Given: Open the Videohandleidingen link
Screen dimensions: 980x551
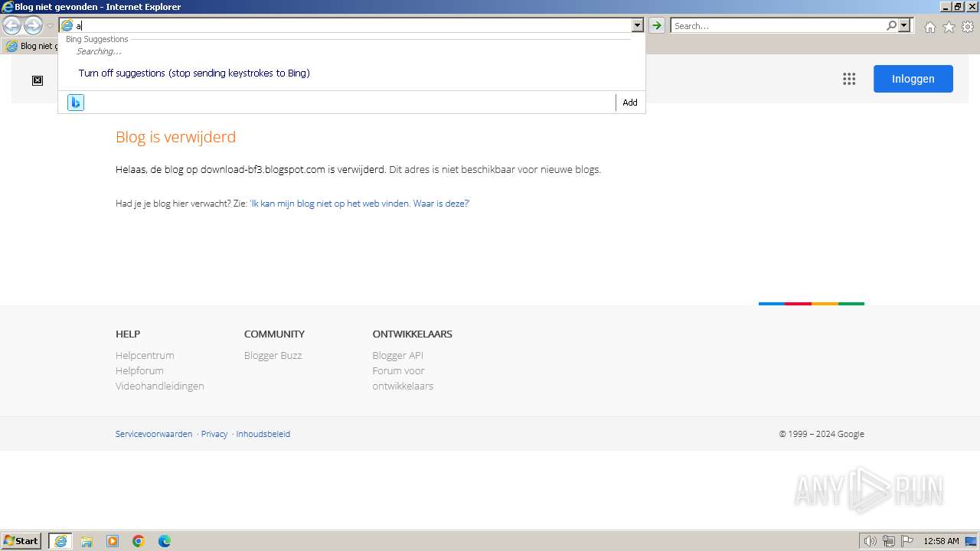Looking at the screenshot, I should pos(159,386).
